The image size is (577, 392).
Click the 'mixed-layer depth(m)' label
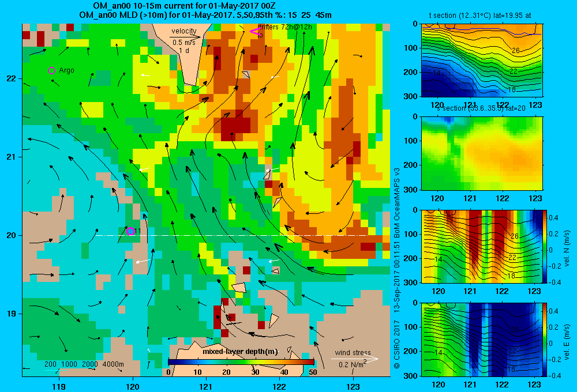(x=240, y=352)
